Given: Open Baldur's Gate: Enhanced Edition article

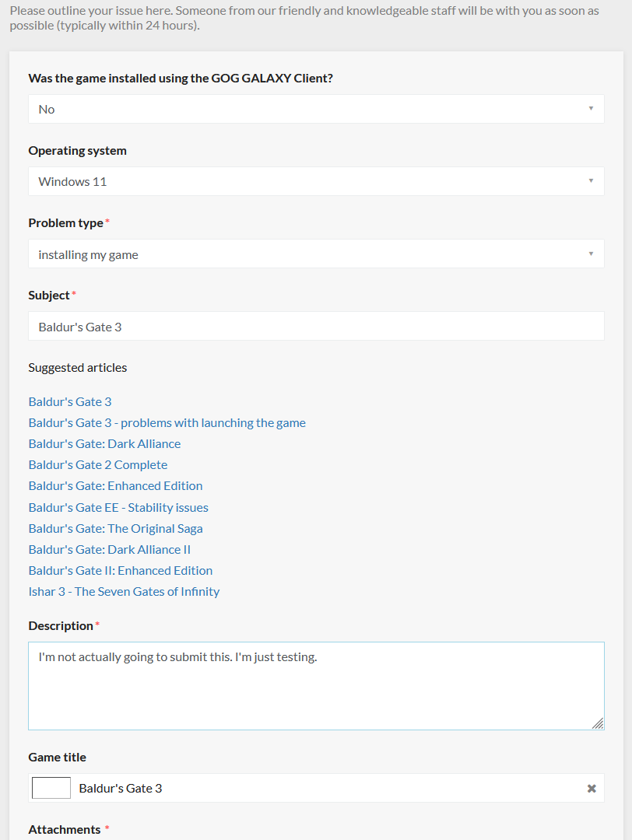Looking at the screenshot, I should (x=116, y=486).
